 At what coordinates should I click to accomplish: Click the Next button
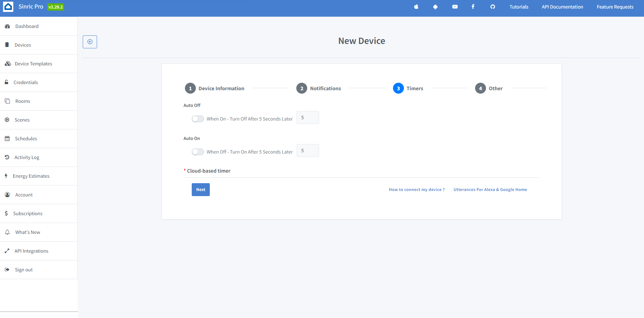(x=201, y=190)
